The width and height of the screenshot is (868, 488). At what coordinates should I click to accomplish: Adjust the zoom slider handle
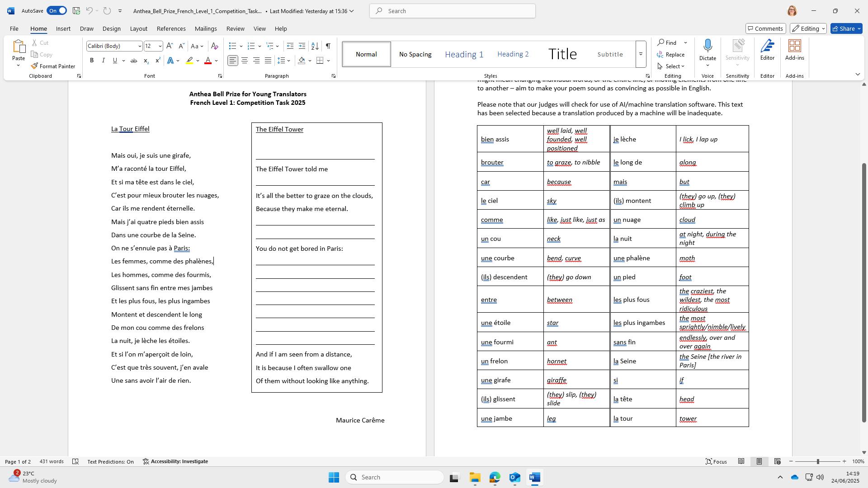817,461
